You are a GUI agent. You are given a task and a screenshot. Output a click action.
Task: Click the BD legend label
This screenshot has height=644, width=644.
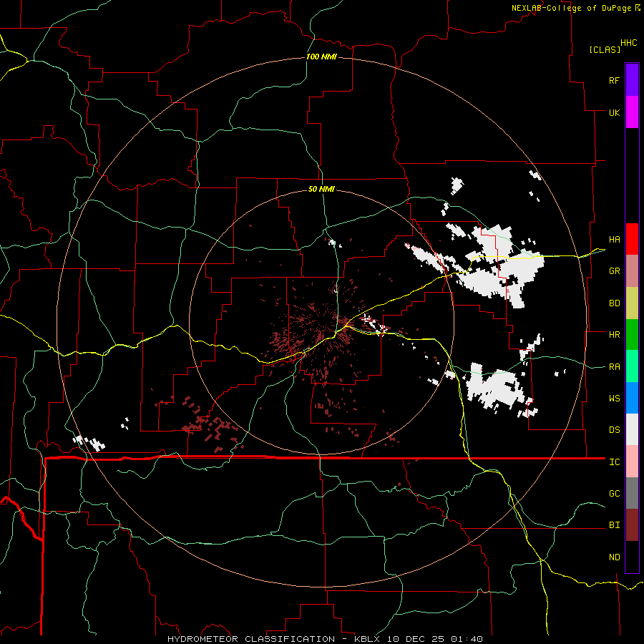click(x=614, y=303)
